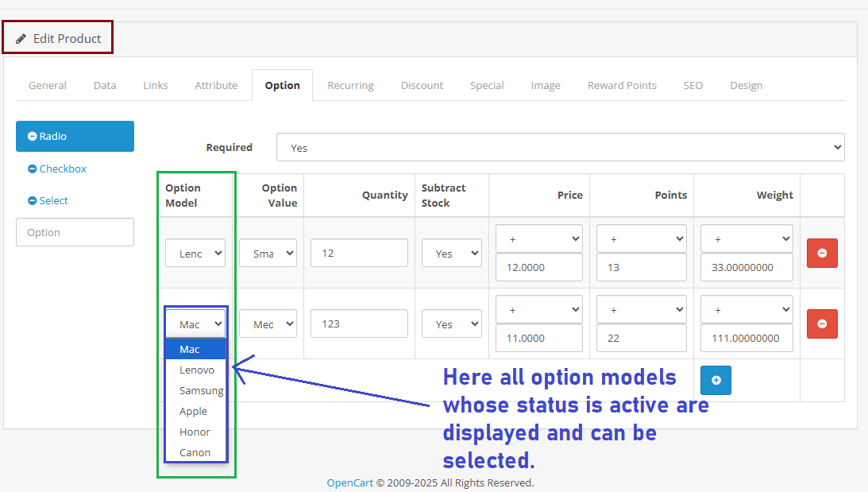The width and height of the screenshot is (868, 492).
Task: Click the minus icon next to Radio
Action: tap(33, 137)
